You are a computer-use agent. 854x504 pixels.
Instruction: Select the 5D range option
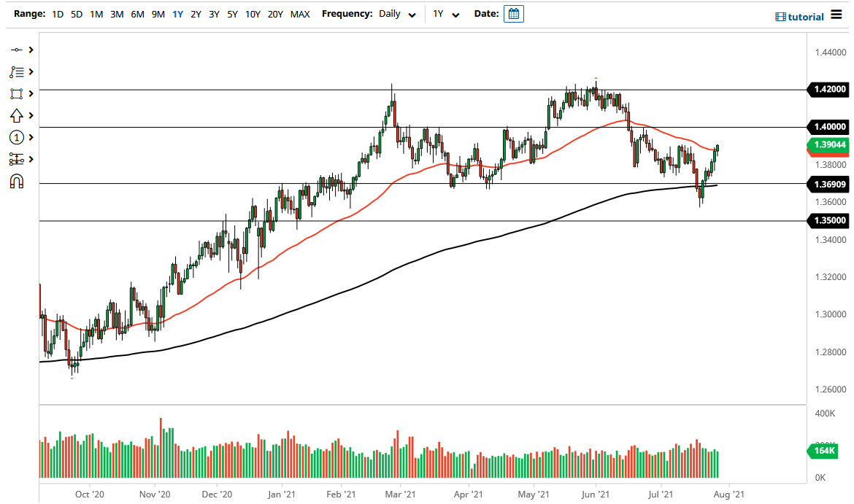(76, 14)
